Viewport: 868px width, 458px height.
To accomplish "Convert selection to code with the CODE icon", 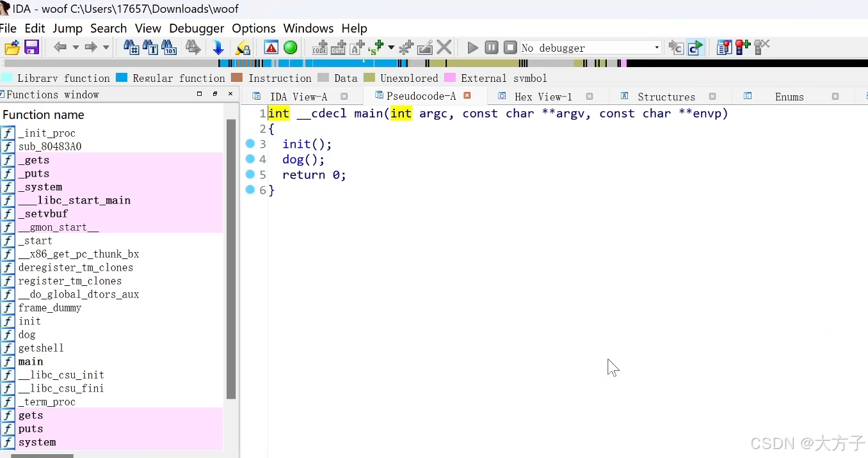I will 319,47.
